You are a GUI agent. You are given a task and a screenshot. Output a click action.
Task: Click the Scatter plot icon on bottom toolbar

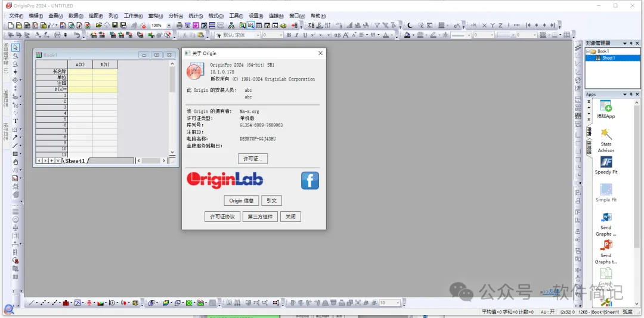click(43, 303)
